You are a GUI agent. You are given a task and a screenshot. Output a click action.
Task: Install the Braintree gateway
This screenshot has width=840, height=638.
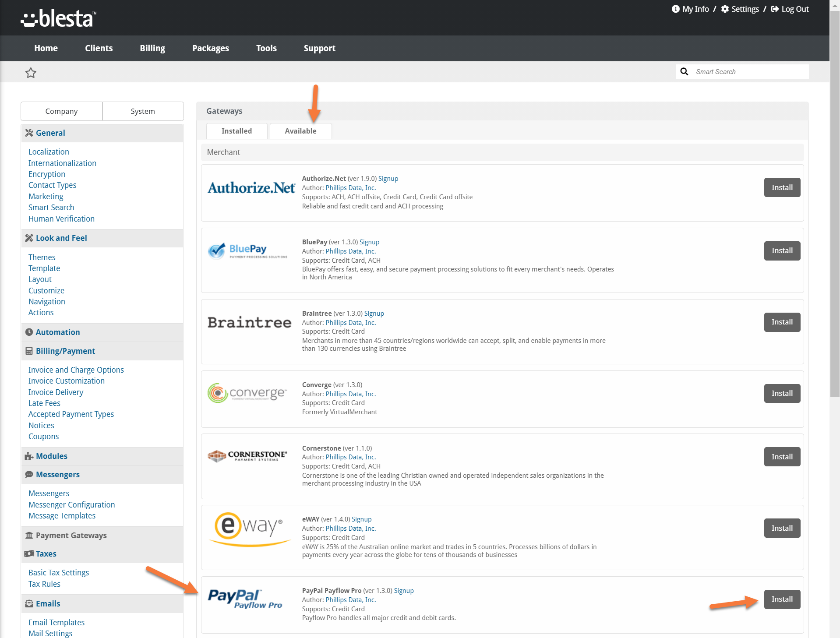782,322
